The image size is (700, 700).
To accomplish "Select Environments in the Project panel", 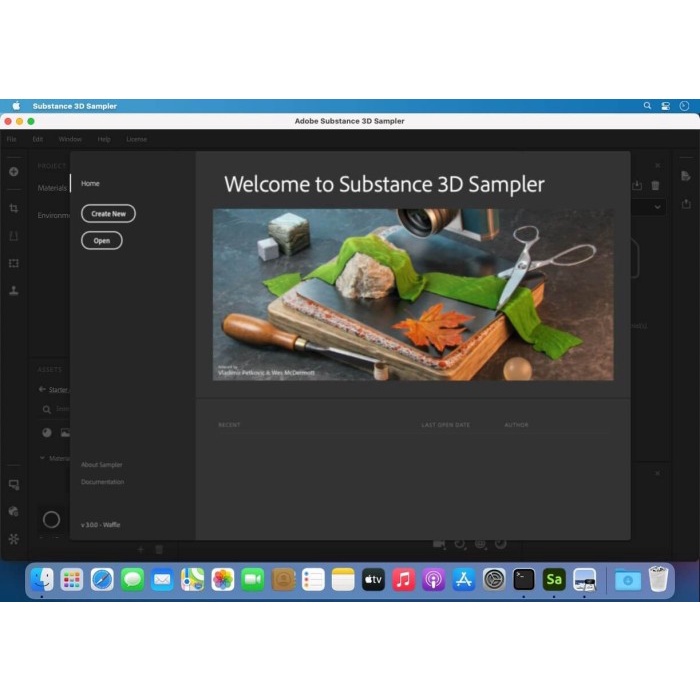I will (x=54, y=215).
